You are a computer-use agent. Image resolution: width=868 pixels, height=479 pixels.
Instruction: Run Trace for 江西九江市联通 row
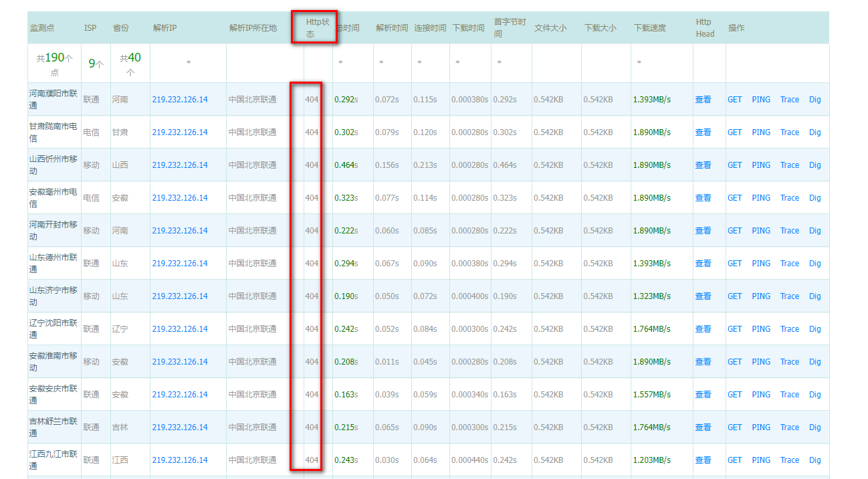point(790,460)
